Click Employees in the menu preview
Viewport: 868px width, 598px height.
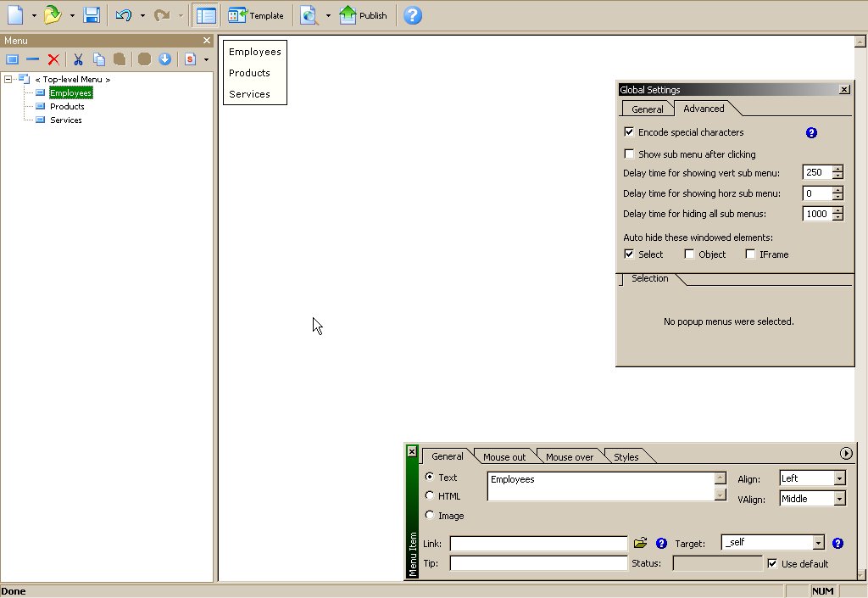tap(254, 52)
